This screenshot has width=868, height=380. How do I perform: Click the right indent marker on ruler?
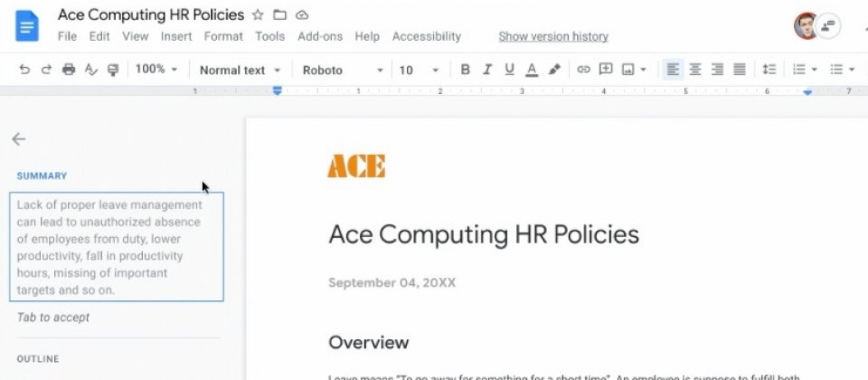coord(807,92)
